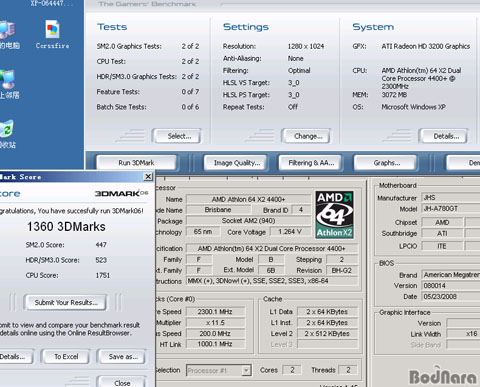Click the Close button in score window
Image resolution: width=480 pixels, height=387 pixels.
[122, 383]
